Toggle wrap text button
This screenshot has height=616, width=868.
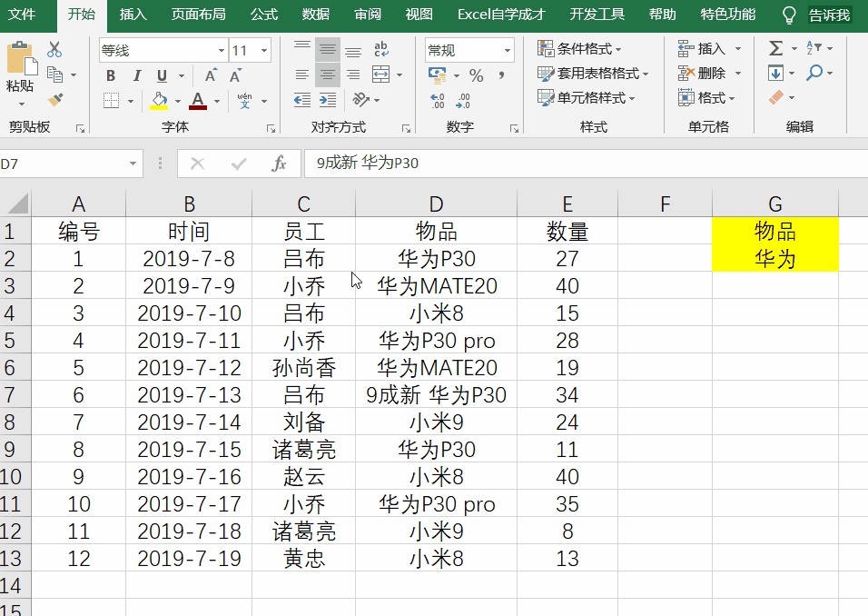[381, 49]
